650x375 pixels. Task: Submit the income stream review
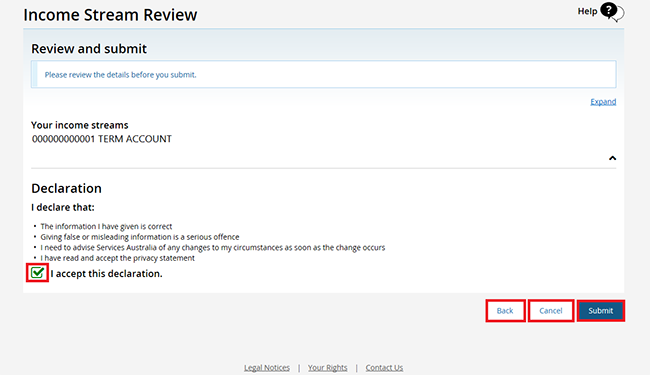click(x=600, y=310)
